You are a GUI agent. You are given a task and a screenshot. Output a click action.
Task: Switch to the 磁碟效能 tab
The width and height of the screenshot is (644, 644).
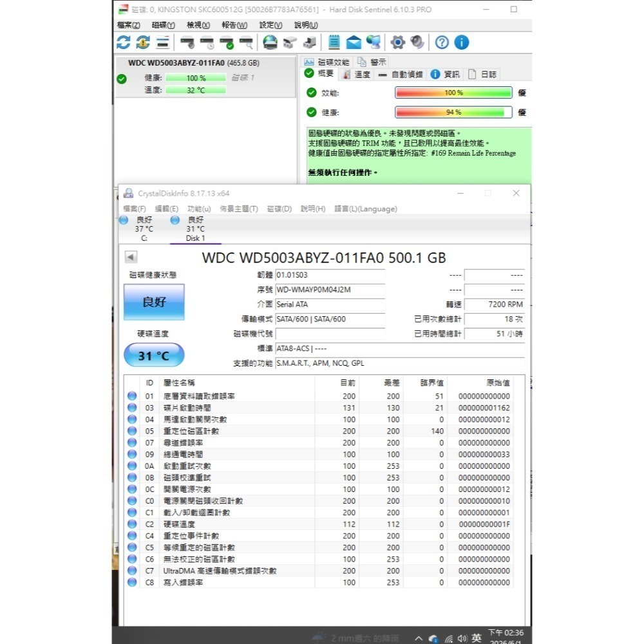click(327, 62)
